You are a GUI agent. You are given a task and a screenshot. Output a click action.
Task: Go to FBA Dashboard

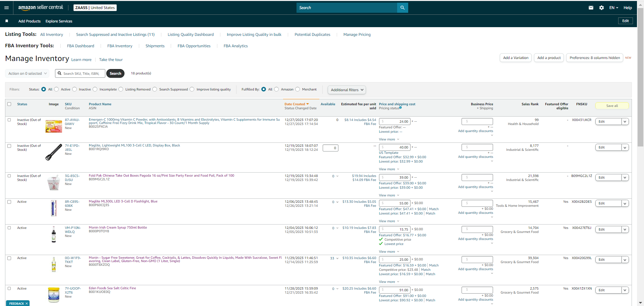coord(80,46)
